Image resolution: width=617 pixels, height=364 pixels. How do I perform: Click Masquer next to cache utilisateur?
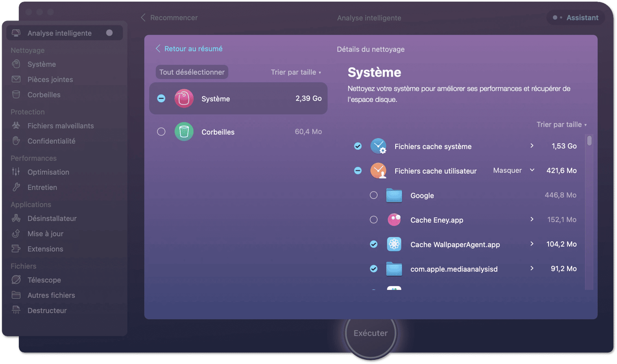(507, 170)
